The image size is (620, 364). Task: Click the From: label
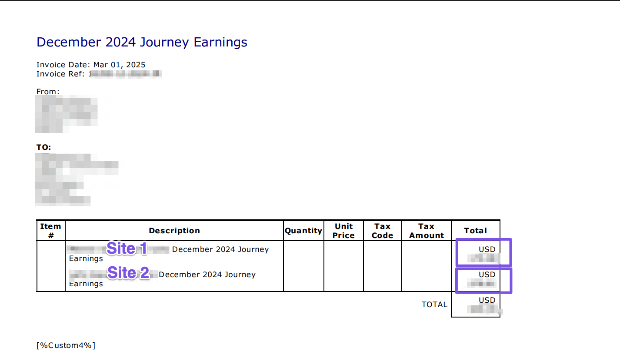point(48,92)
